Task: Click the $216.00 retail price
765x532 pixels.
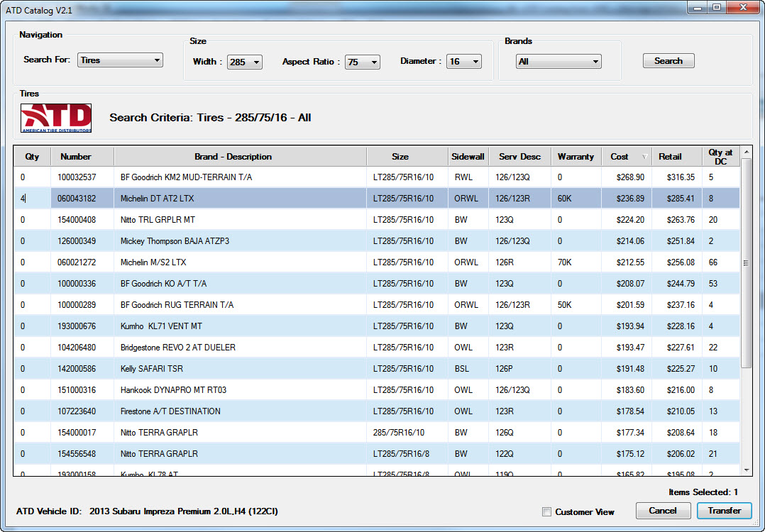Action: point(681,390)
